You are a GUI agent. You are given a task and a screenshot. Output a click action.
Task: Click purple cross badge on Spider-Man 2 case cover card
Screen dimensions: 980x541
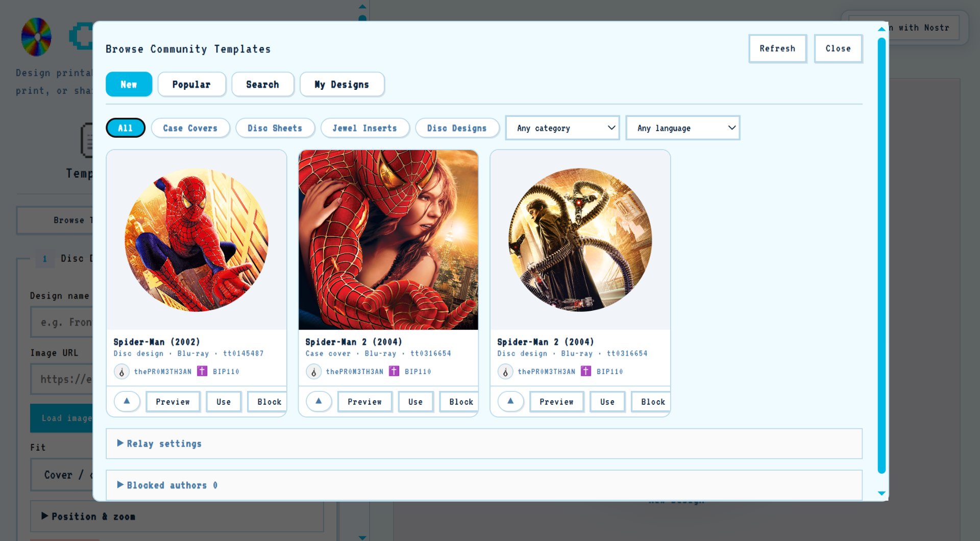point(394,371)
